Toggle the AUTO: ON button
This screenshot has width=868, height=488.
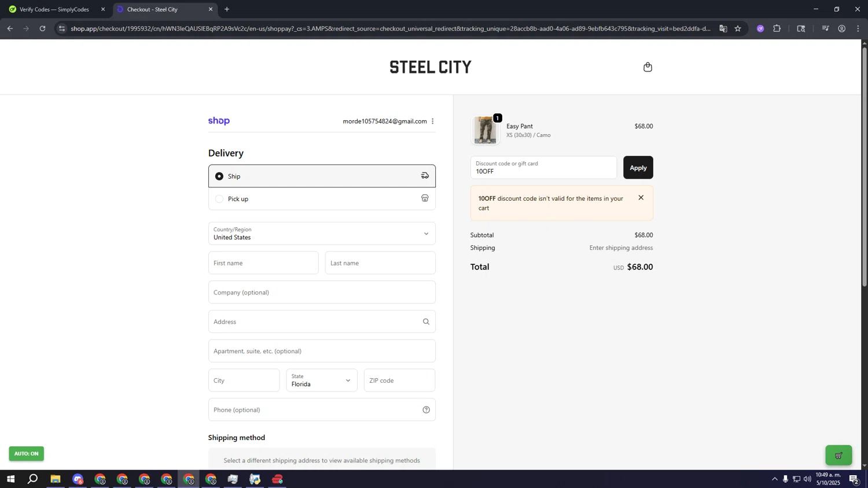click(x=26, y=454)
